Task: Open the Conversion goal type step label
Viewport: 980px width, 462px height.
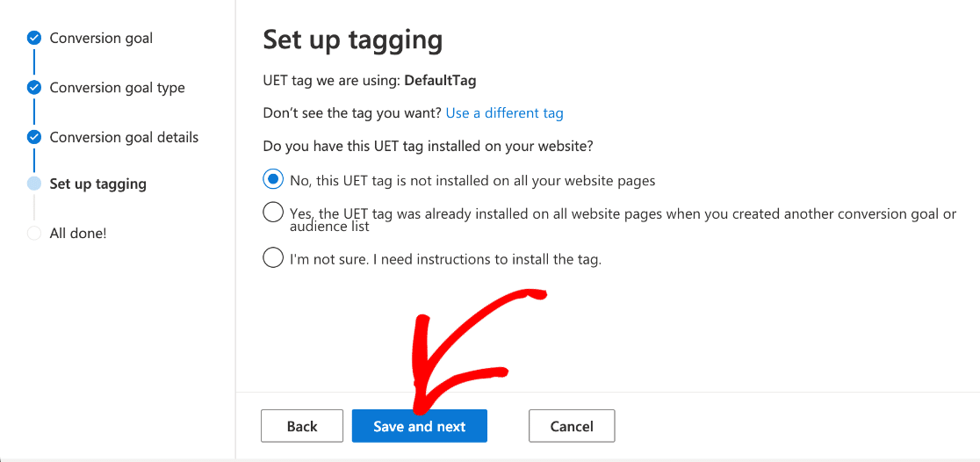Action: pos(117,88)
